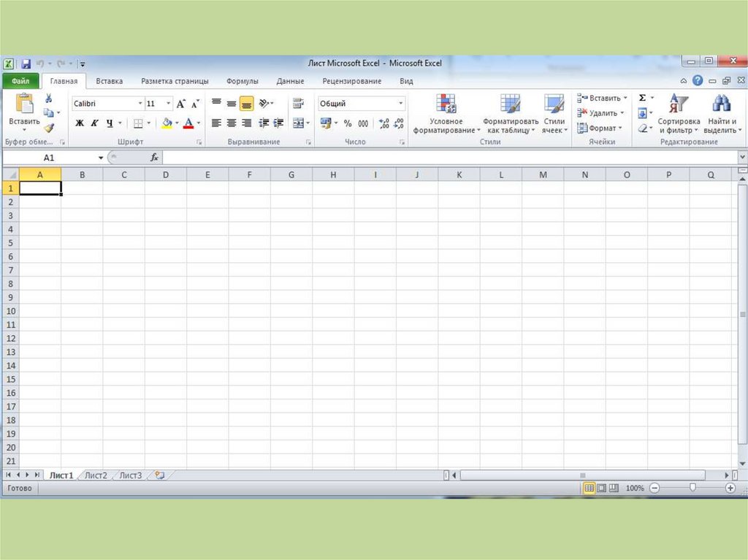748x560 pixels.
Task: Open the number format Общий dropdown
Action: 400,104
